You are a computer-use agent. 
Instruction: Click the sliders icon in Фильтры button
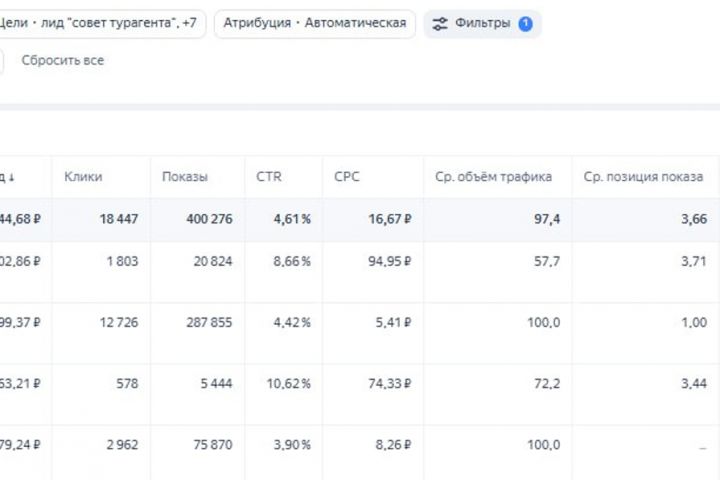(440, 24)
